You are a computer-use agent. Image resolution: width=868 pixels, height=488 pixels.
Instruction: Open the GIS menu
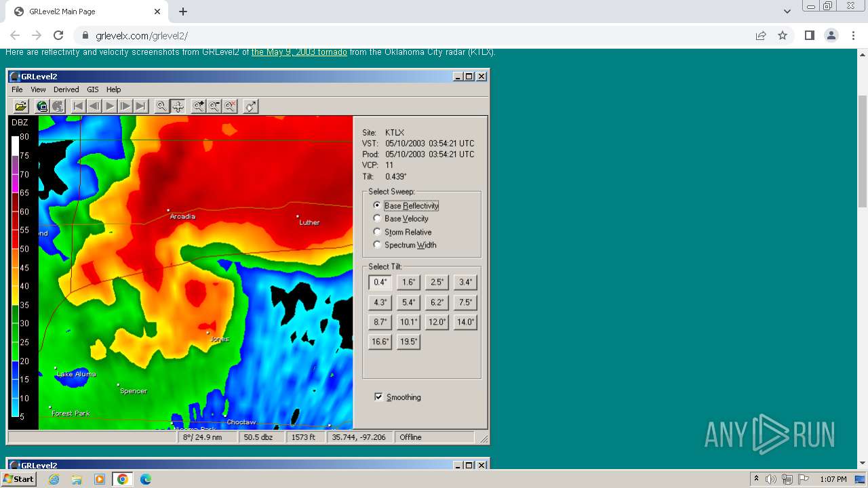pyautogui.click(x=93, y=89)
